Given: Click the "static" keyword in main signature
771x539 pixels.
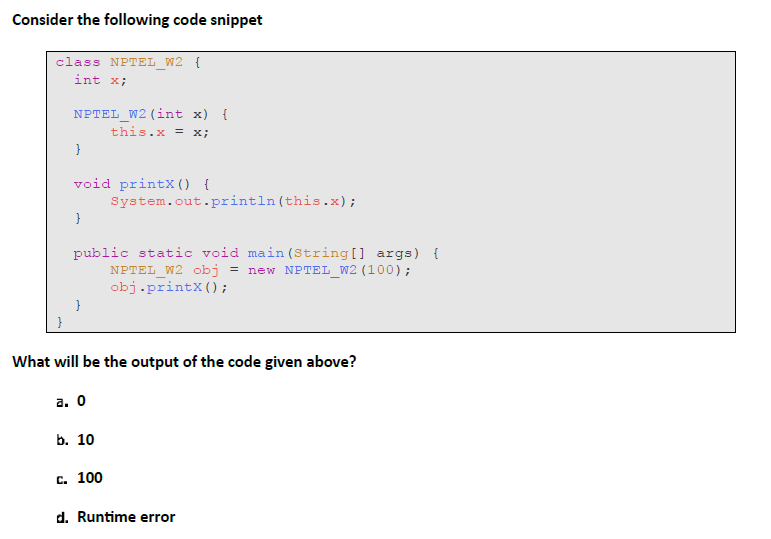Looking at the screenshot, I should [165, 253].
